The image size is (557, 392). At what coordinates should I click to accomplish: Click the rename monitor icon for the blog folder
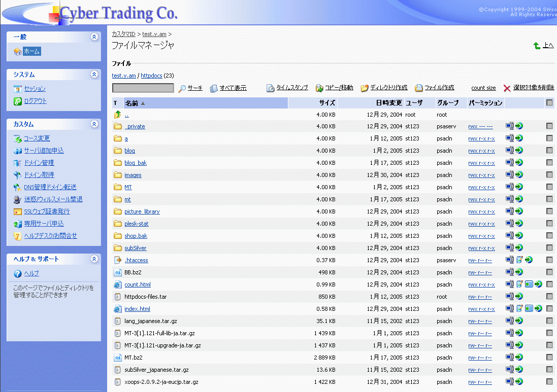tap(510, 151)
